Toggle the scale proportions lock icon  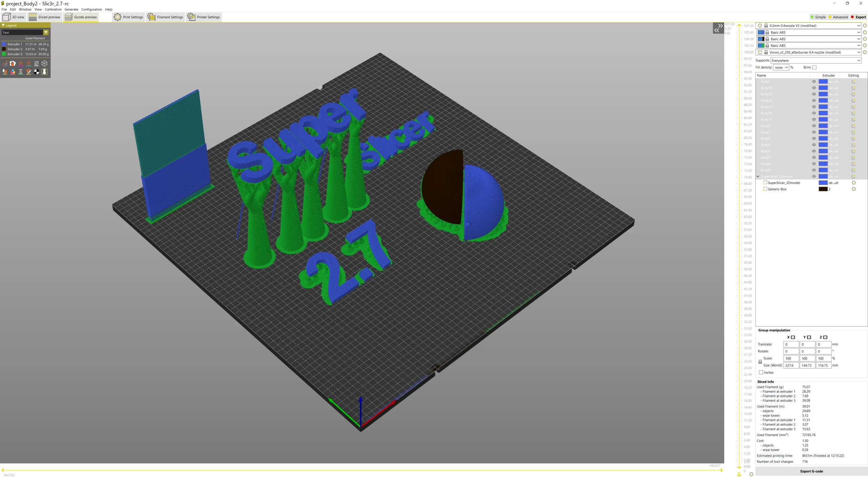coord(760,362)
